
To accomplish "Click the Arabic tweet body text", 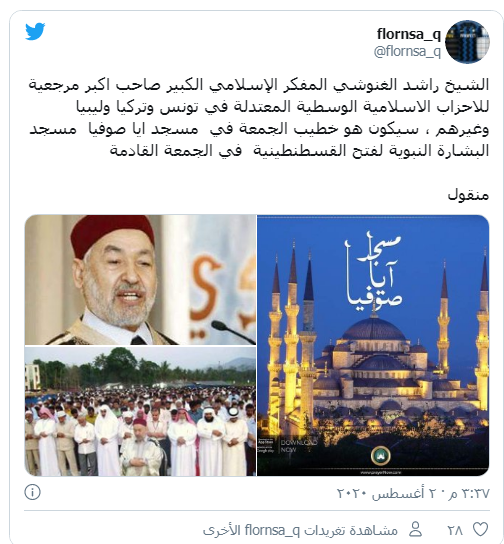I will point(259,118).
